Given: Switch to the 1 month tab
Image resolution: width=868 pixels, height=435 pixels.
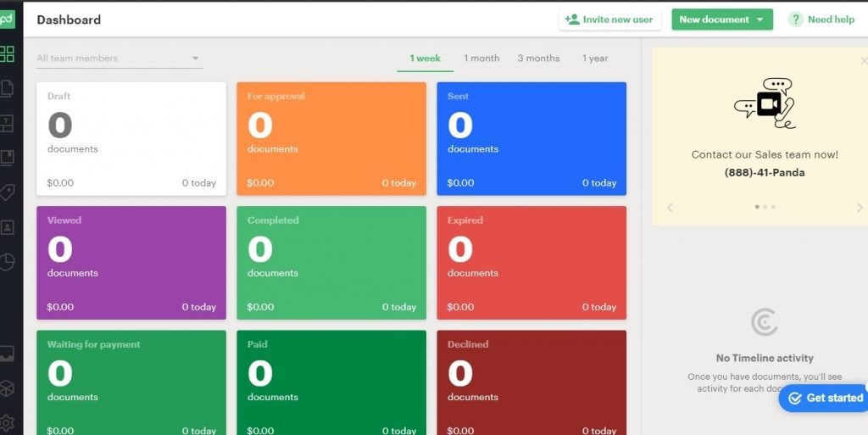Looking at the screenshot, I should click(x=481, y=59).
